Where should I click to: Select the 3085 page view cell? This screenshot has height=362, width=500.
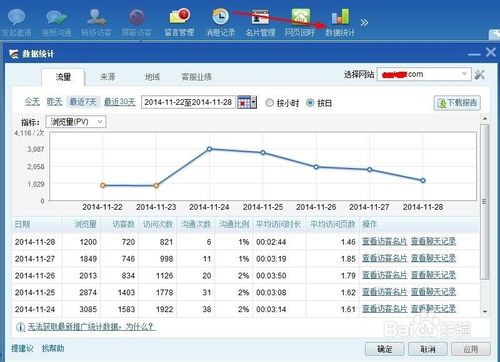[x=88, y=310]
